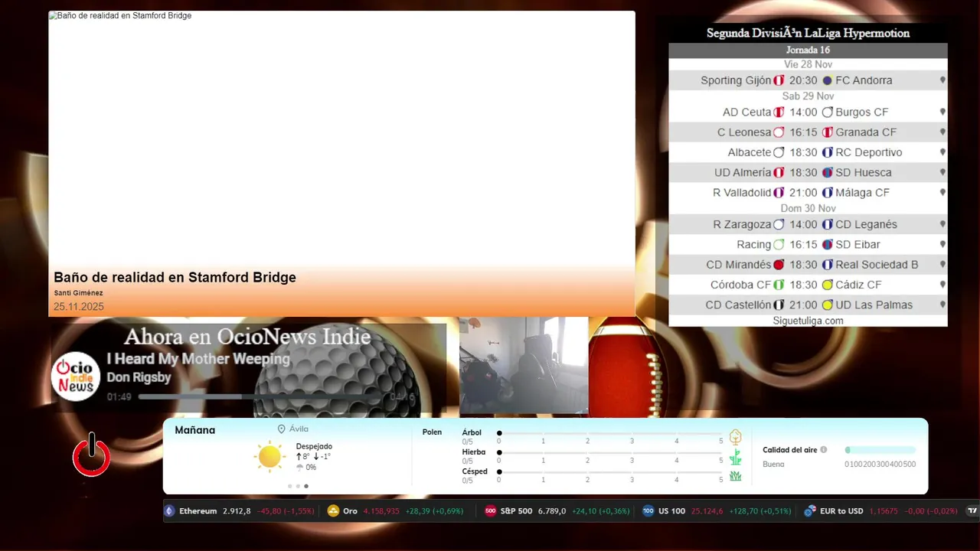Click the Mañana forecast heading
This screenshot has height=551, width=980.
click(x=194, y=430)
